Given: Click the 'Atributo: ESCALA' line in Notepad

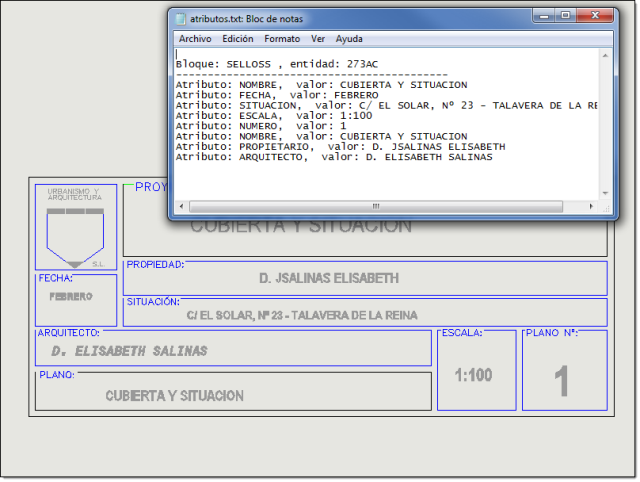Looking at the screenshot, I should coord(274,116).
